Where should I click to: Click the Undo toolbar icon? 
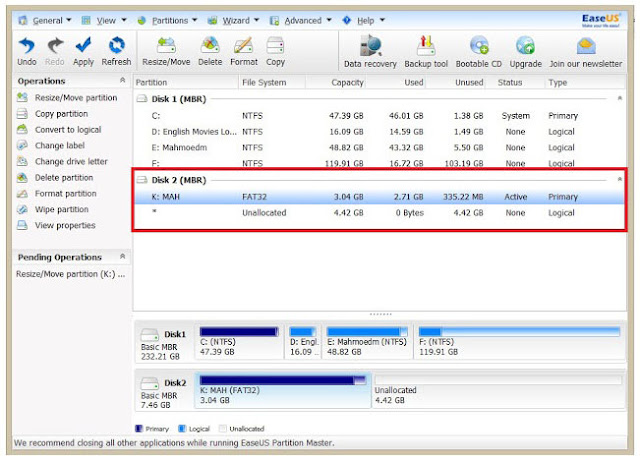point(27,45)
